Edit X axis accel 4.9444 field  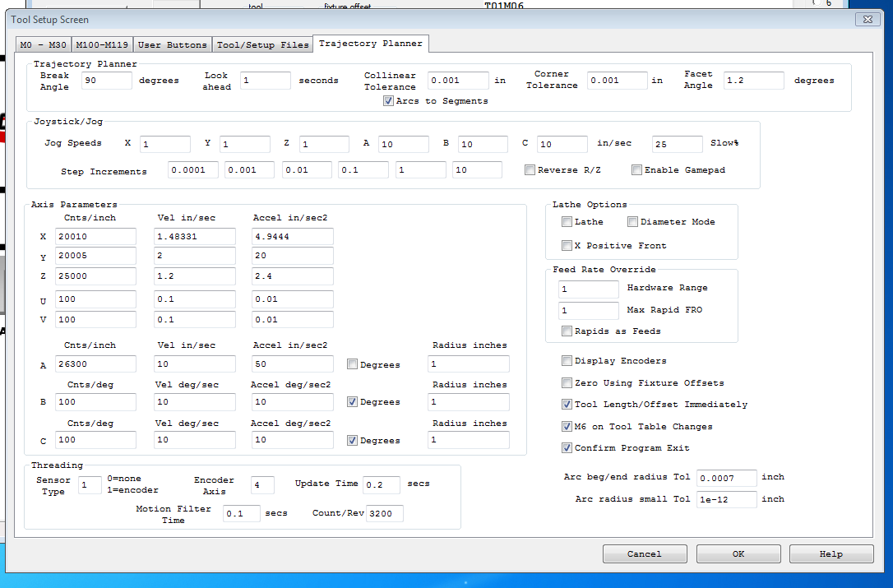(293, 237)
